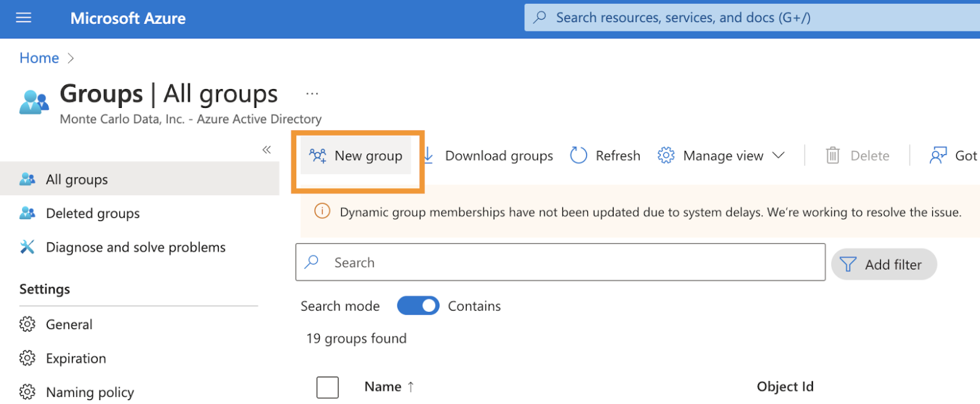Click the '19 groups found' text
980x404 pixels.
pos(356,339)
